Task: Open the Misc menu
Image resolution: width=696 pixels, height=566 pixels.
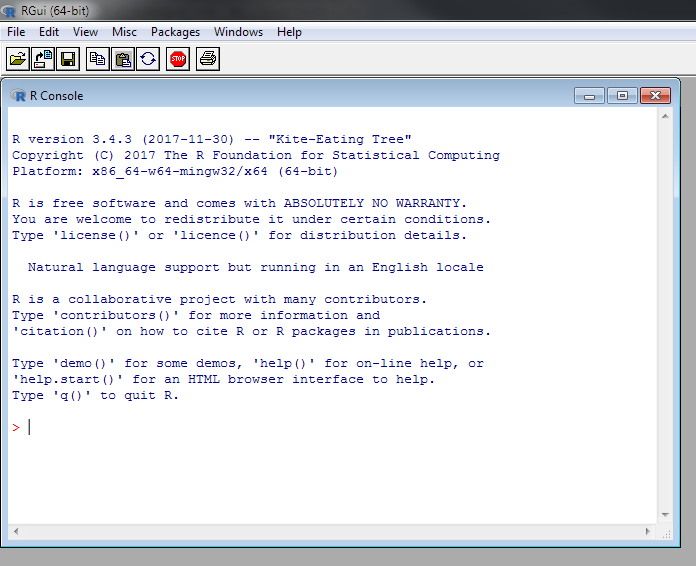Action: point(124,32)
